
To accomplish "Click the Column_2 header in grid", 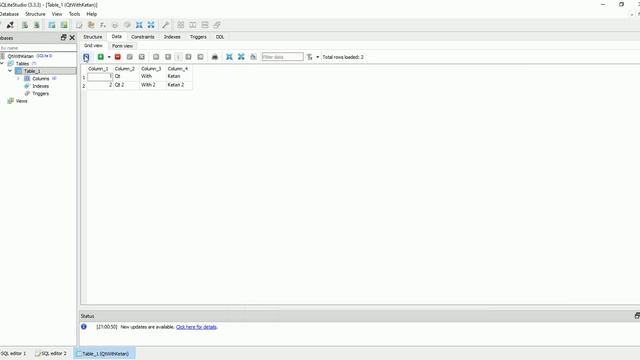I will tap(125, 69).
